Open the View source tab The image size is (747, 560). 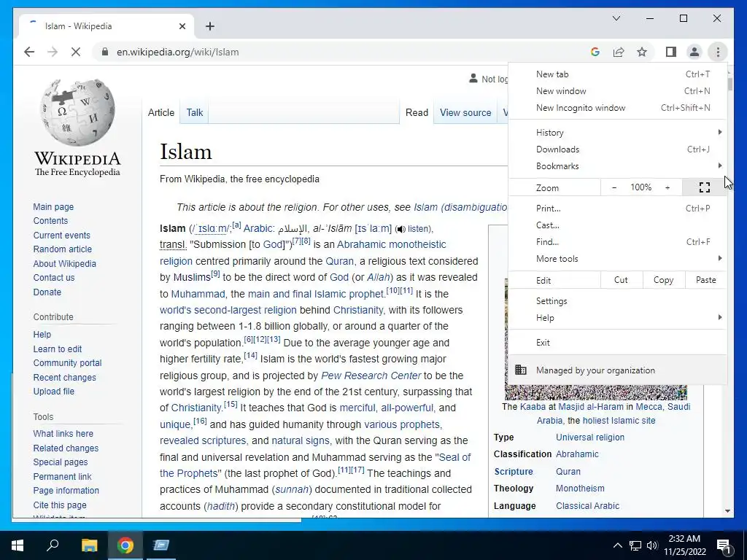[465, 112]
